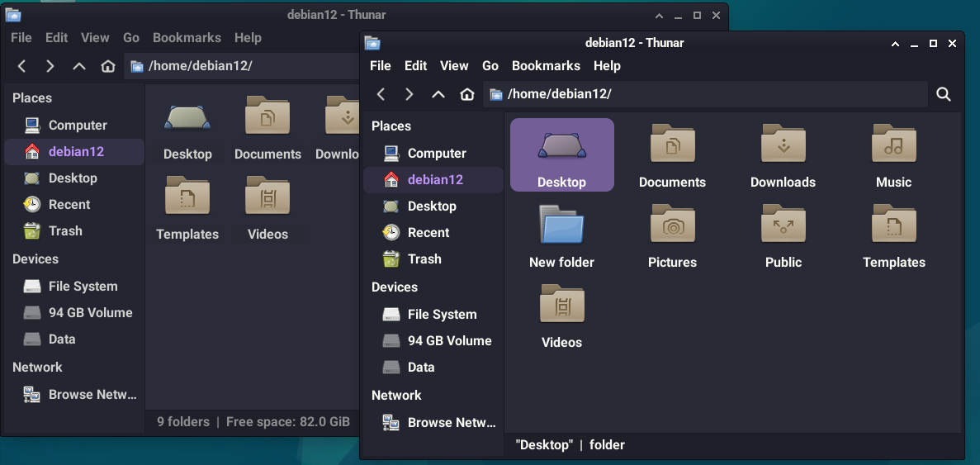Open 94 GB Volume in front sidebar
The image size is (980, 465).
[433, 340]
